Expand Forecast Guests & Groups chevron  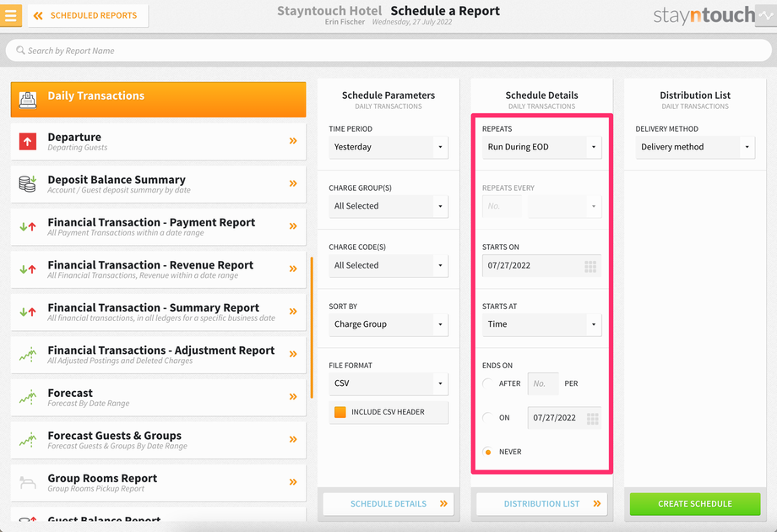point(293,439)
